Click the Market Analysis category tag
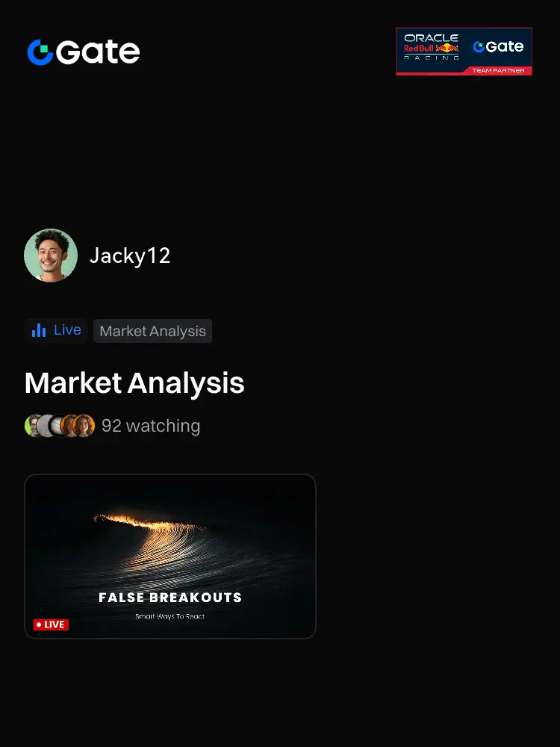 pyautogui.click(x=153, y=331)
